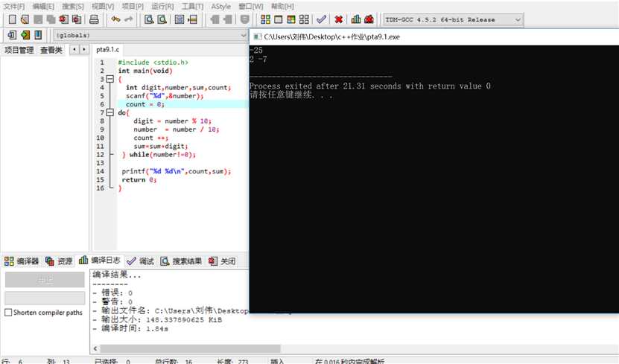This screenshot has height=364, width=619.
Task: Click the Compile and Run icon
Action: pos(291,19)
